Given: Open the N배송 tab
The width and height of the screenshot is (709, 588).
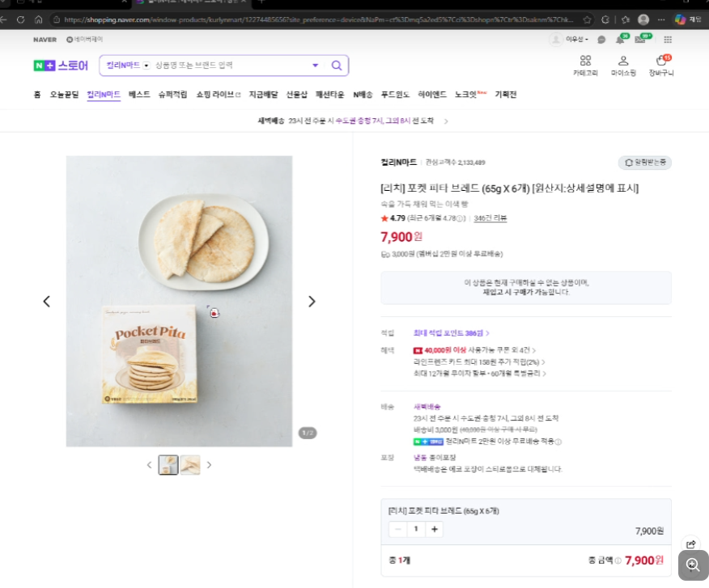Looking at the screenshot, I should pyautogui.click(x=363, y=95).
